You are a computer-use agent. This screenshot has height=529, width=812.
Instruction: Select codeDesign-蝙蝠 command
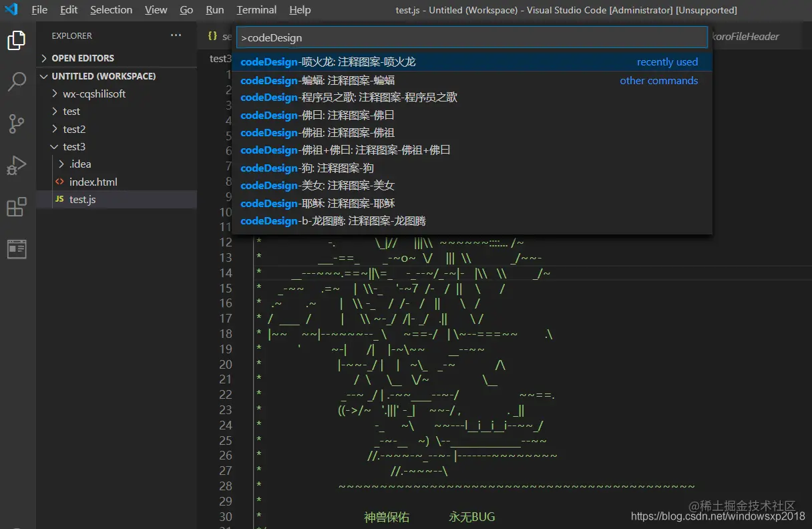[471, 80]
